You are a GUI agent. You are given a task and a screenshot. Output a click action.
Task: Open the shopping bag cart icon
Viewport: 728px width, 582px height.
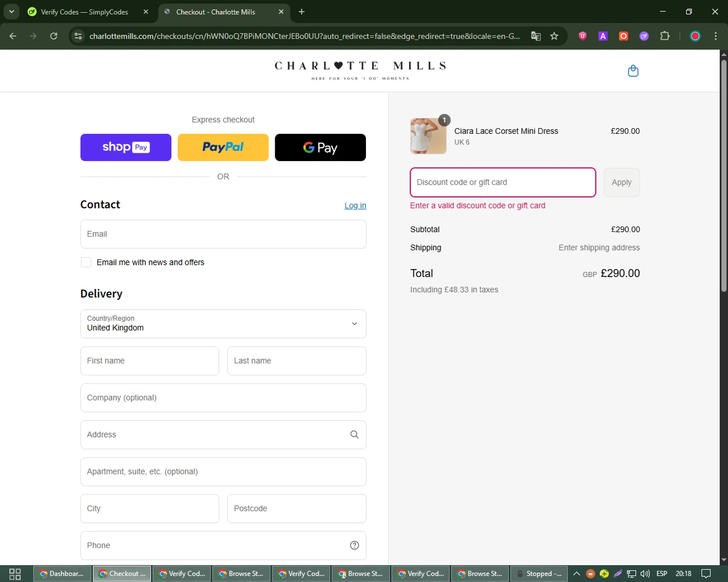click(x=633, y=71)
